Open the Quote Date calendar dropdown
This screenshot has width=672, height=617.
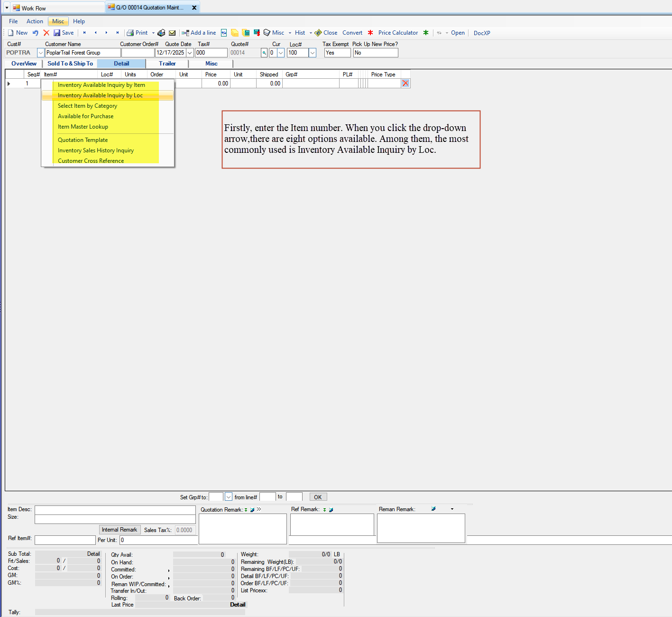(190, 52)
